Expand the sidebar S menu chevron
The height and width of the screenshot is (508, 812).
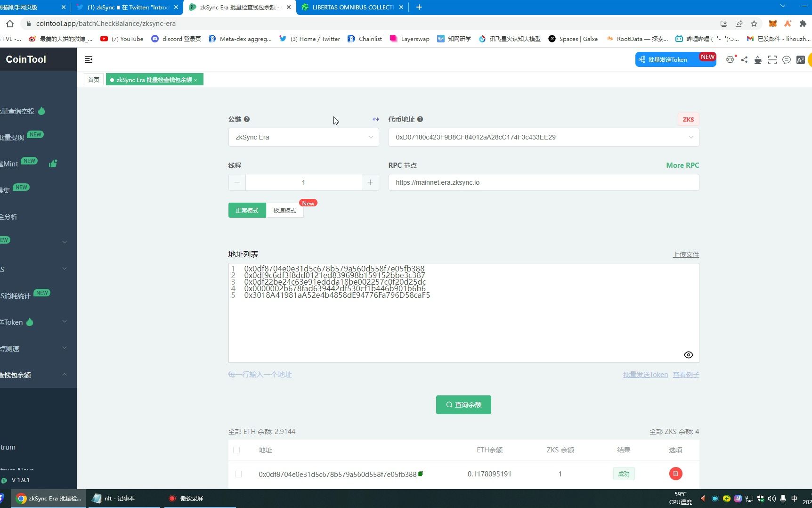(x=65, y=269)
